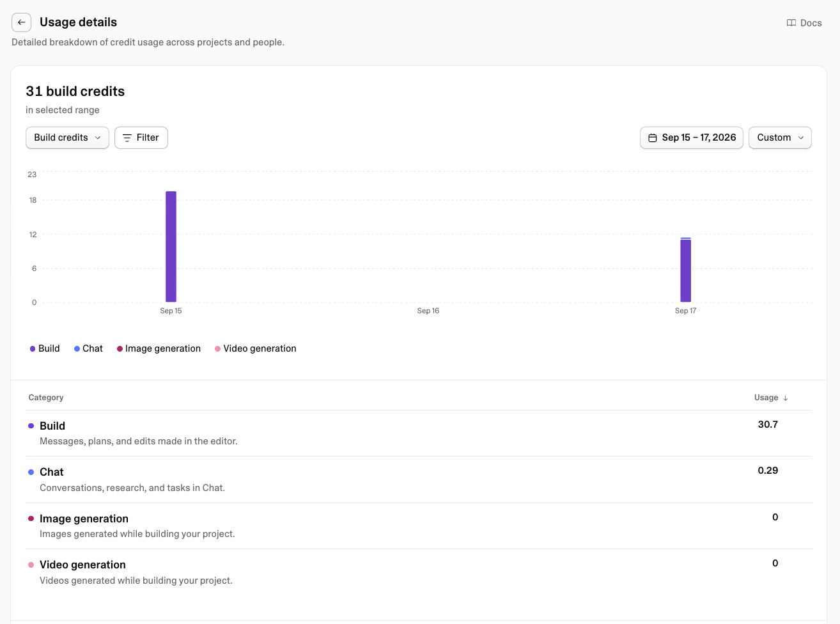Toggle Chat series in chart legend
The height and width of the screenshot is (624, 840).
[x=88, y=348]
